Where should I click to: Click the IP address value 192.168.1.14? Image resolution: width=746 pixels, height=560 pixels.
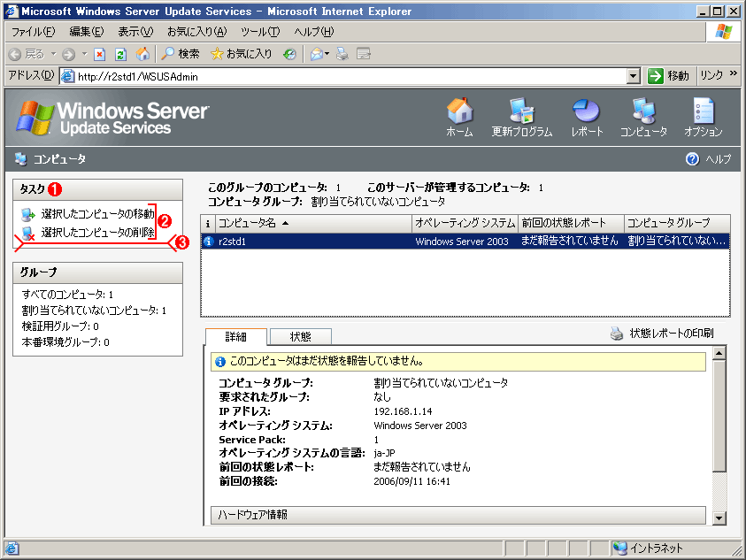pyautogui.click(x=403, y=411)
